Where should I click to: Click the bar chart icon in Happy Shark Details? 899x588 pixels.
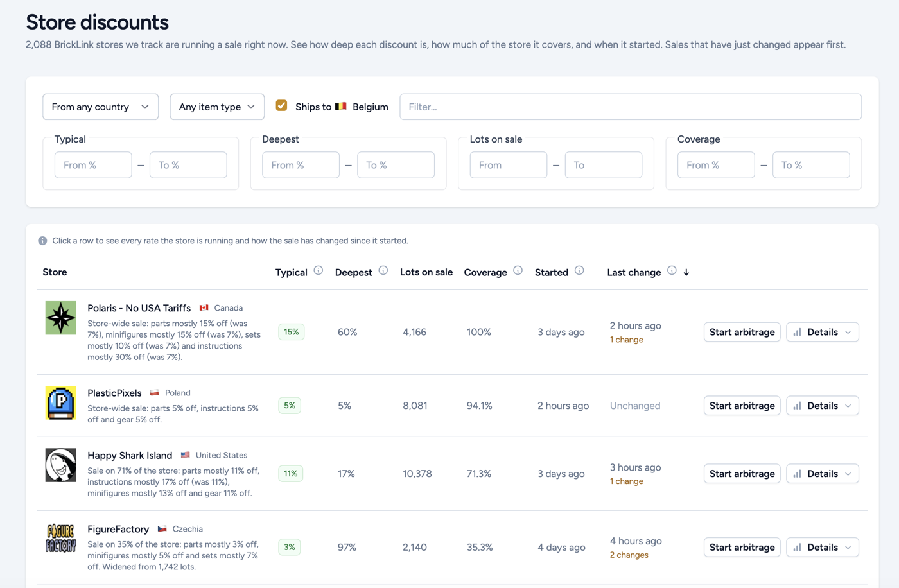pos(798,474)
